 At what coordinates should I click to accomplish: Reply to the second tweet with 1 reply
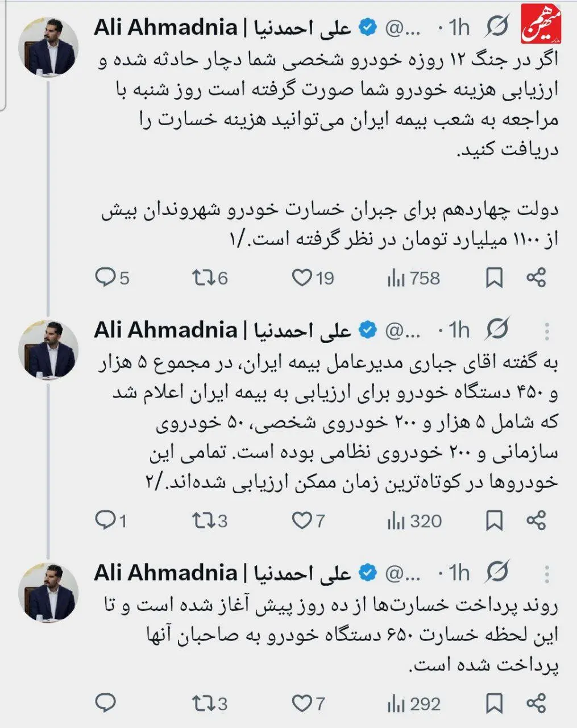coord(105,520)
